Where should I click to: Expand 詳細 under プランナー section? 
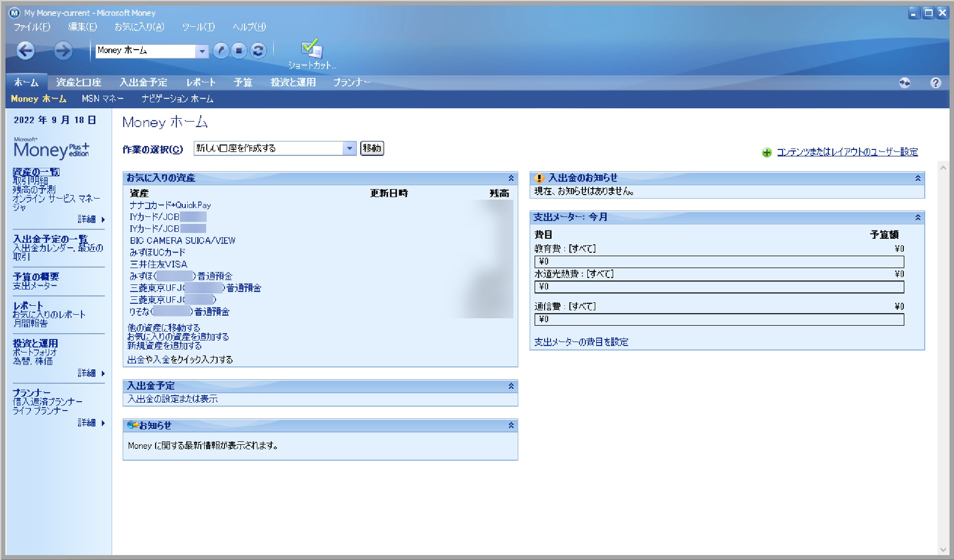coord(91,423)
